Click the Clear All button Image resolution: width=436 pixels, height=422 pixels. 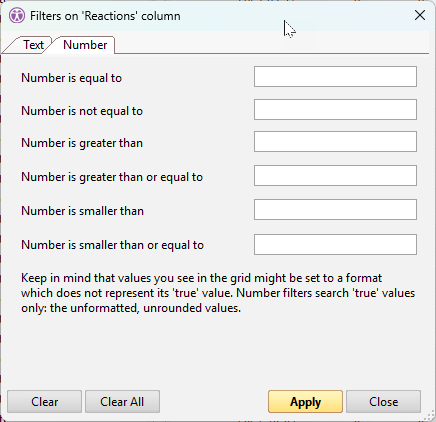coord(122,402)
